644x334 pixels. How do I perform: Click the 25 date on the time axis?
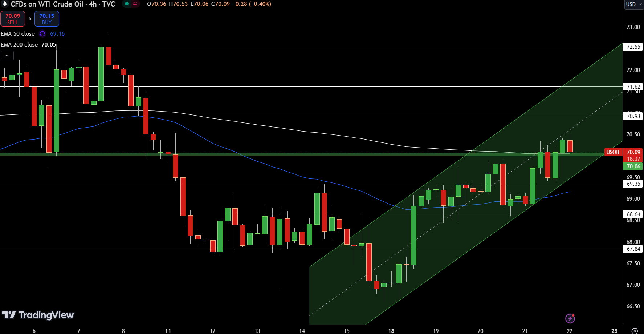(x=614, y=331)
